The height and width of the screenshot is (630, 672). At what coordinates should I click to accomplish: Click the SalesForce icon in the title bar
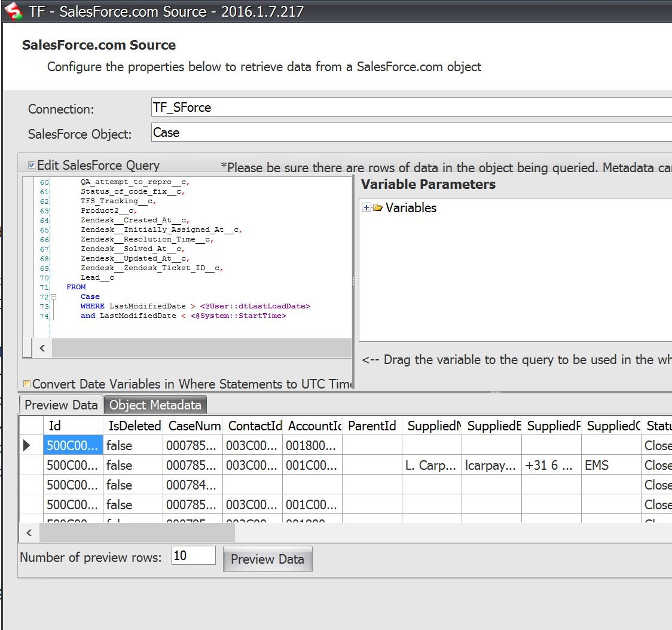coord(12,10)
